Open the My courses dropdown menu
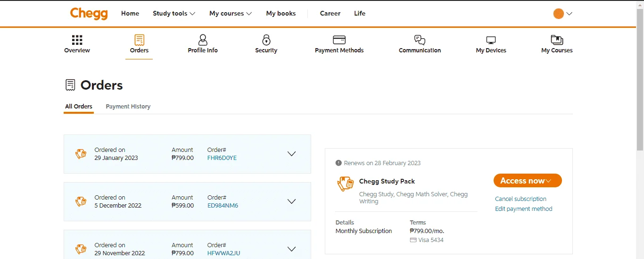This screenshot has height=259, width=644. (x=231, y=13)
